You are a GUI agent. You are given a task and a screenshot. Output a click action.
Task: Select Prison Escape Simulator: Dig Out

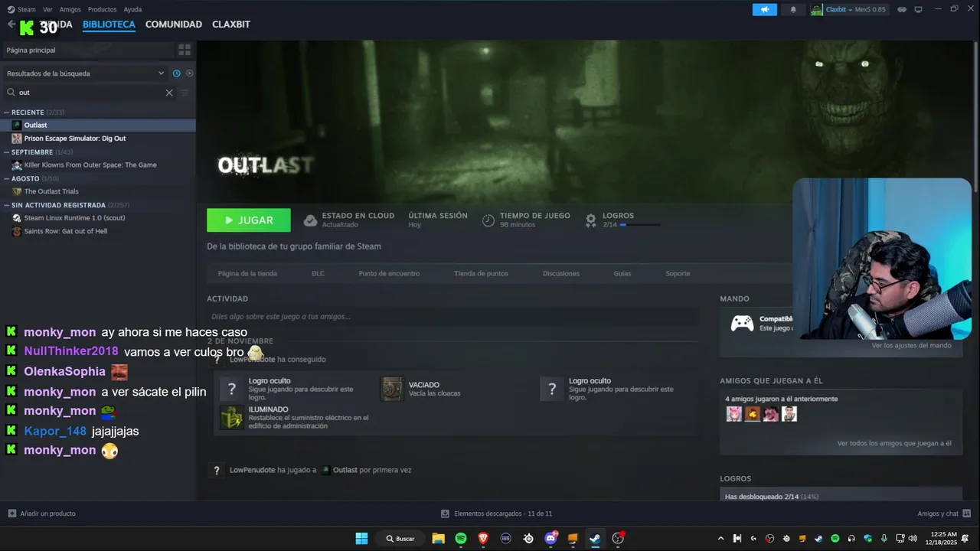pos(98,139)
